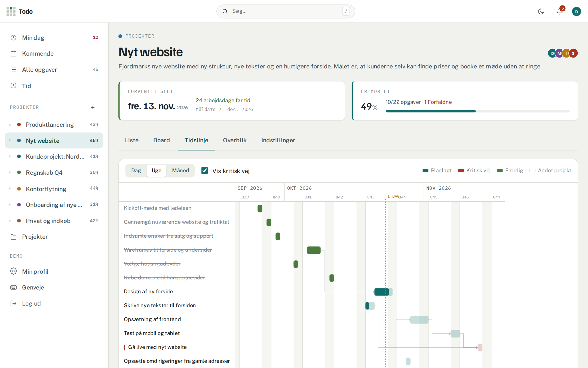Add new project with plus icon
Viewport: 588px width, 368px height.
click(93, 107)
